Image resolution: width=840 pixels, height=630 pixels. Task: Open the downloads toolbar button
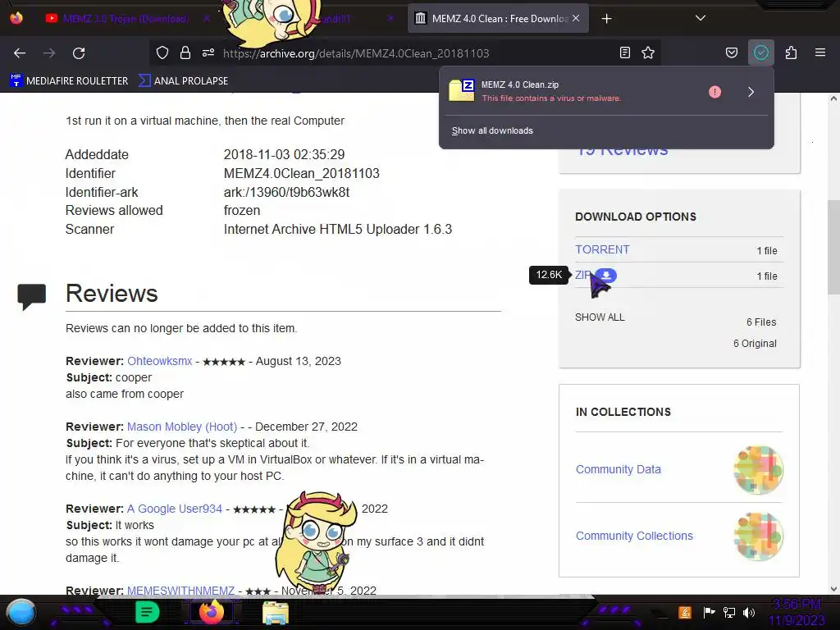[x=761, y=53]
